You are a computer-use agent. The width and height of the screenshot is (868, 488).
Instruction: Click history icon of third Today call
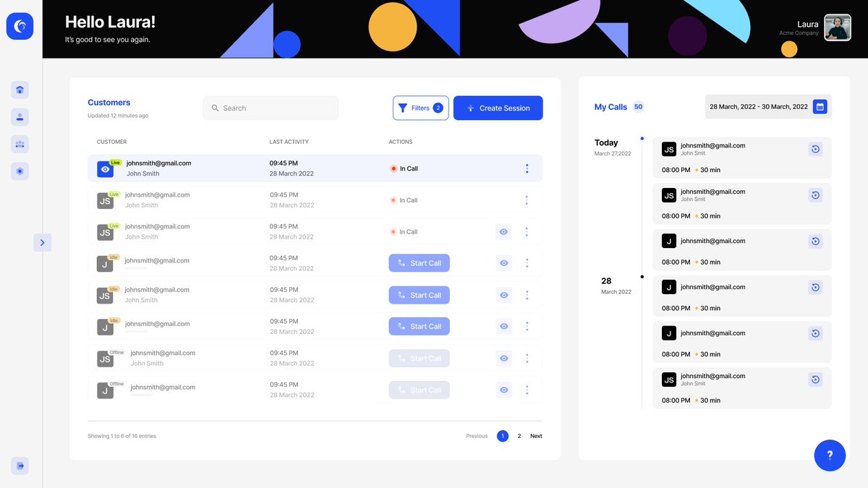(815, 241)
